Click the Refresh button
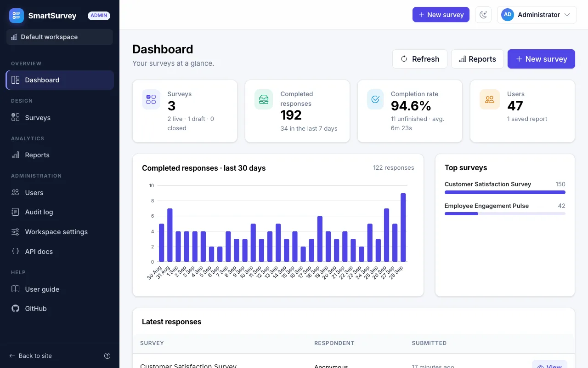The width and height of the screenshot is (588, 368). [x=420, y=59]
